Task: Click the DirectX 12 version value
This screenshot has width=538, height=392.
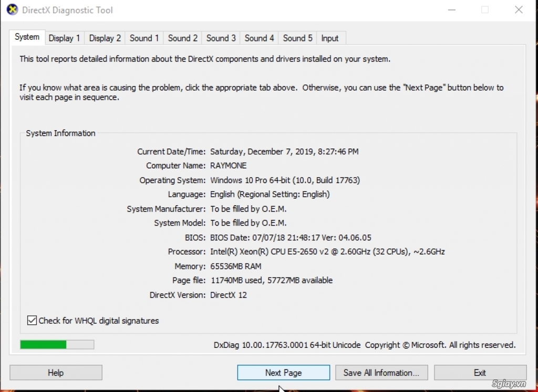Action: [x=229, y=295]
